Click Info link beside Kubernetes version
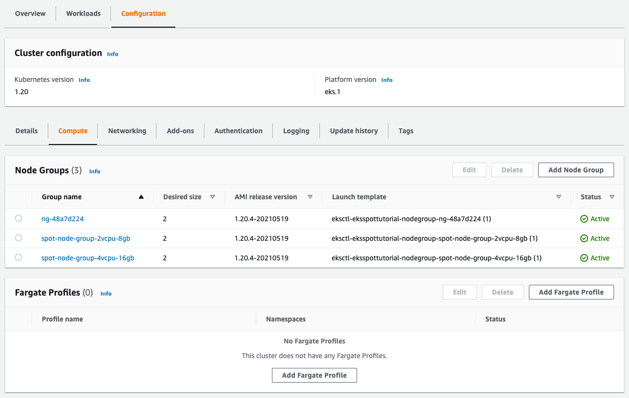 click(84, 80)
